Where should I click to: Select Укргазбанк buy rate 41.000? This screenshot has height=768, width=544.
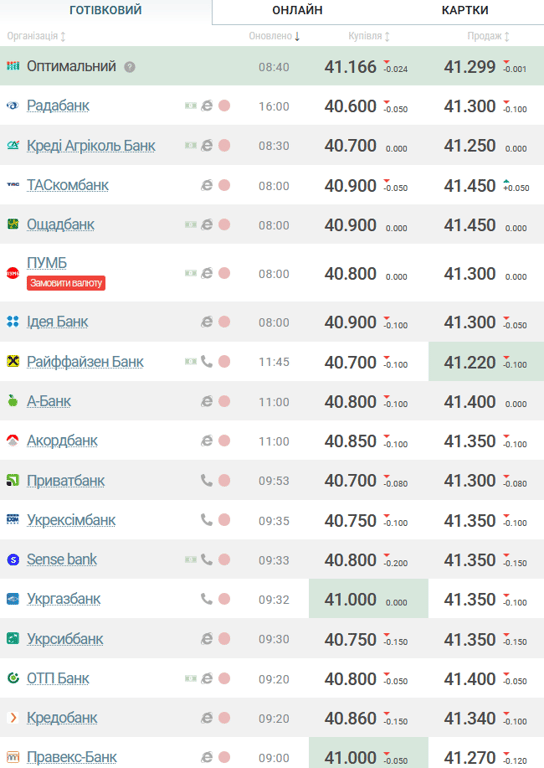pos(350,600)
